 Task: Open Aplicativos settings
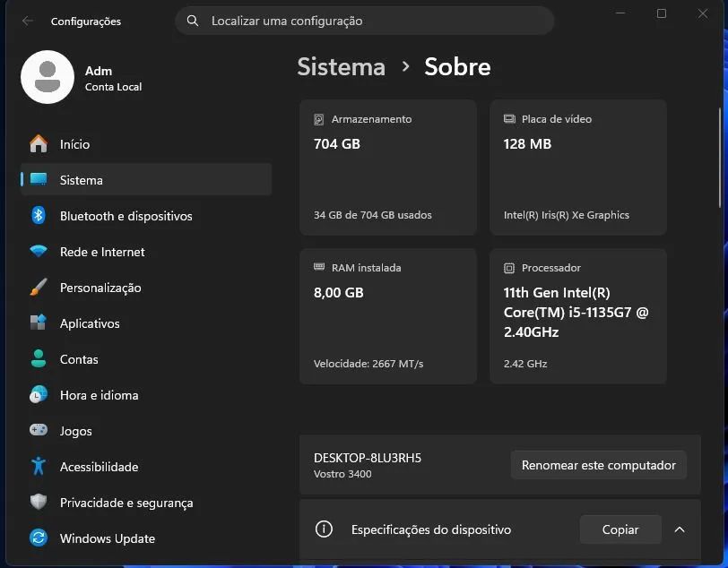[146, 323]
